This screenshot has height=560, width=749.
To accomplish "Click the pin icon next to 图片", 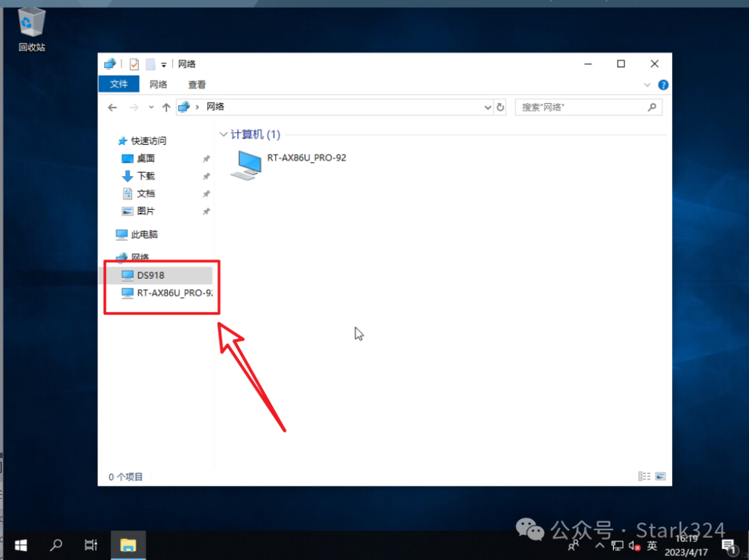I will (x=207, y=211).
